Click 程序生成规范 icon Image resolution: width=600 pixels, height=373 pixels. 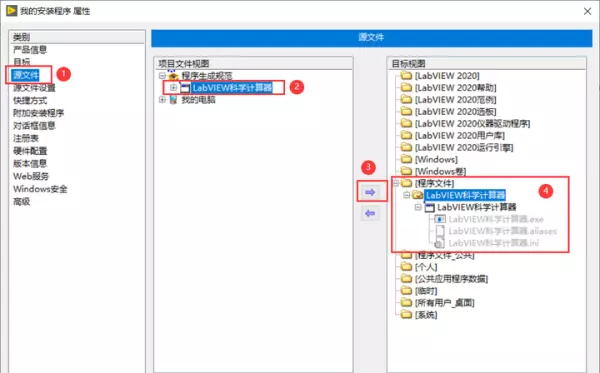coord(173,75)
